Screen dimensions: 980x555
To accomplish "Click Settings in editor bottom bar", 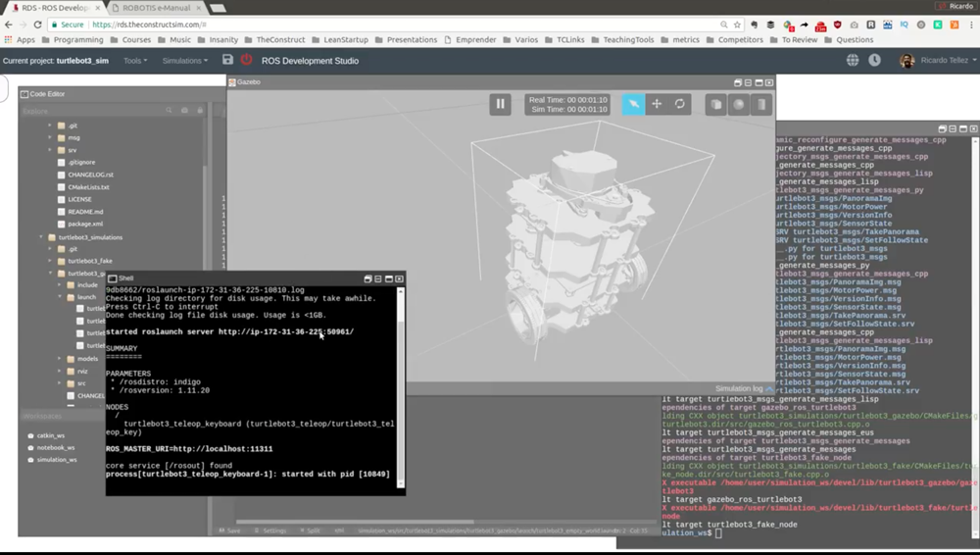I will point(270,530).
